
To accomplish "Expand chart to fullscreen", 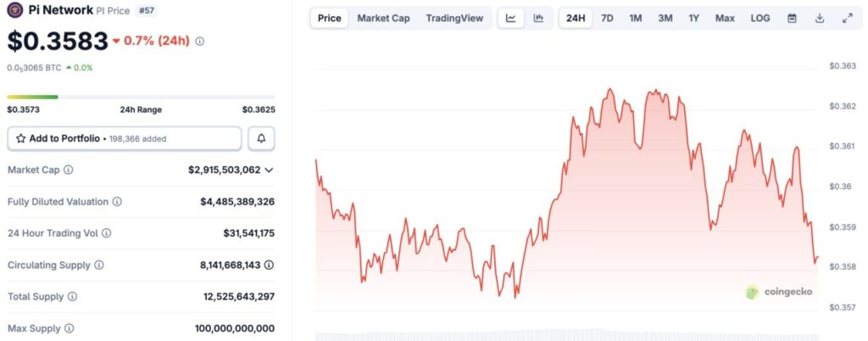I will [847, 18].
